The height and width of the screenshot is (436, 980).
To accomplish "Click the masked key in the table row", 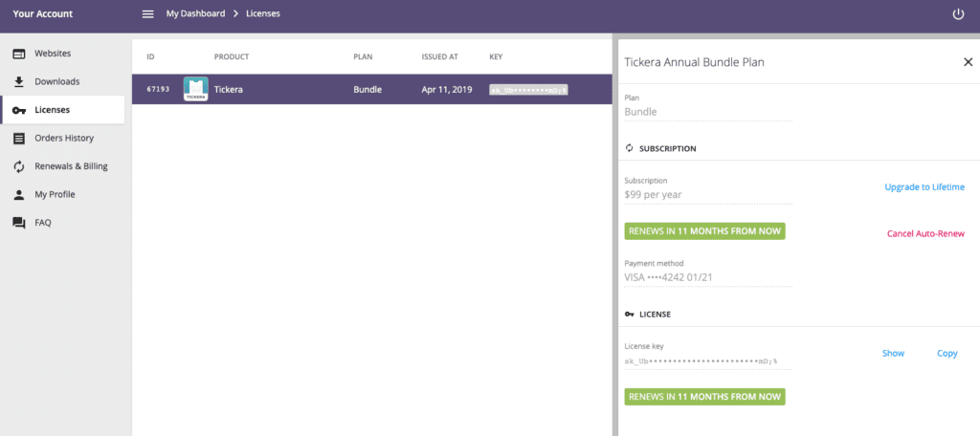I will click(528, 90).
